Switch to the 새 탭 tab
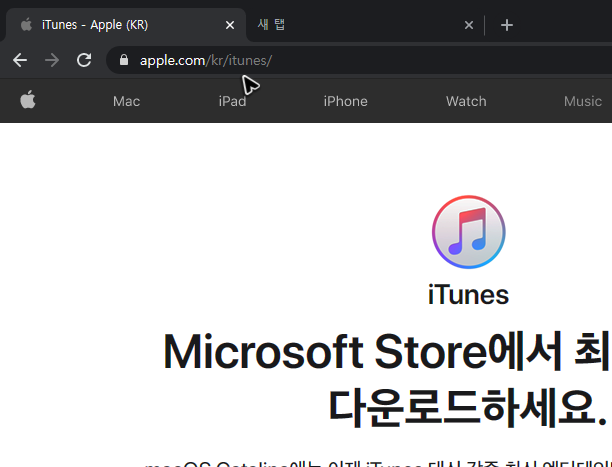The image size is (612, 467). (x=365, y=25)
